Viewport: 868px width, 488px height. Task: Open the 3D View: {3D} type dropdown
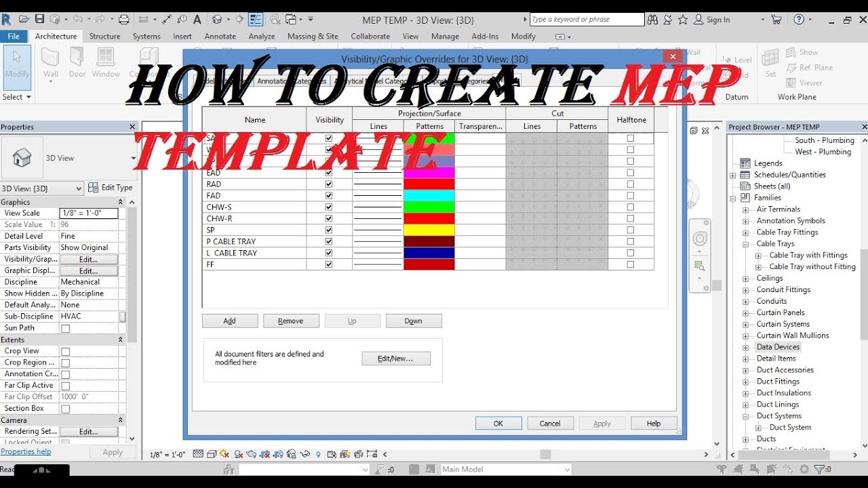42,188
